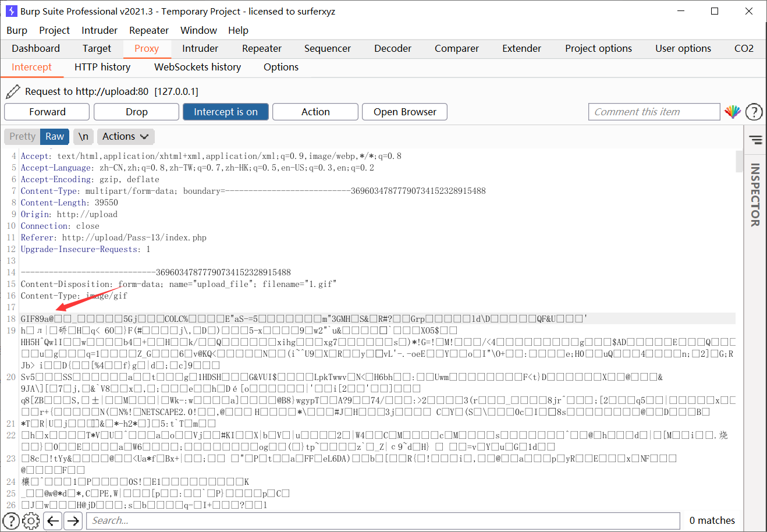Viewport: 767px width, 532px height.
Task: Open the help icon next to comment field
Action: coord(754,112)
